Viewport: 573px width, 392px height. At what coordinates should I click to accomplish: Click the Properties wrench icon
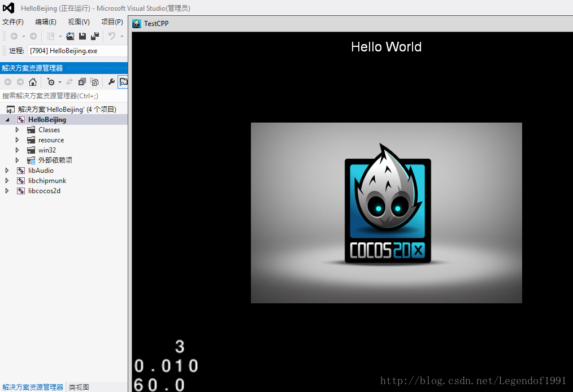tap(111, 82)
